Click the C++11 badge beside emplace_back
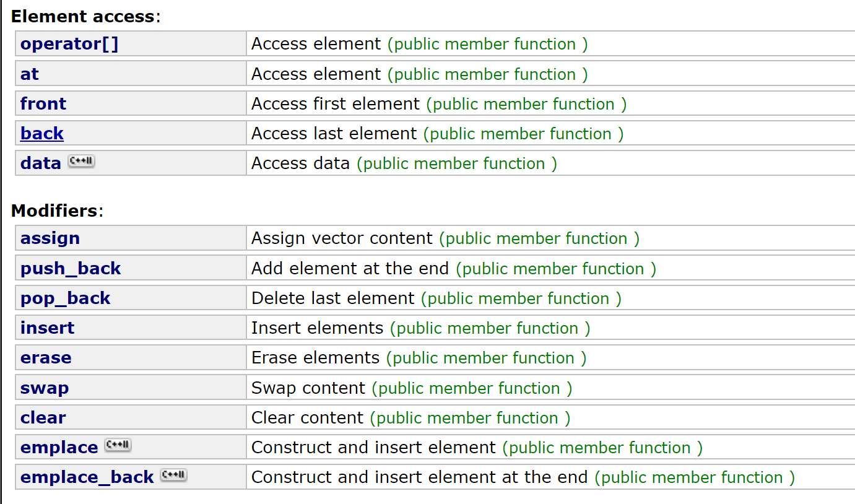The height and width of the screenshot is (504, 855). point(174,476)
